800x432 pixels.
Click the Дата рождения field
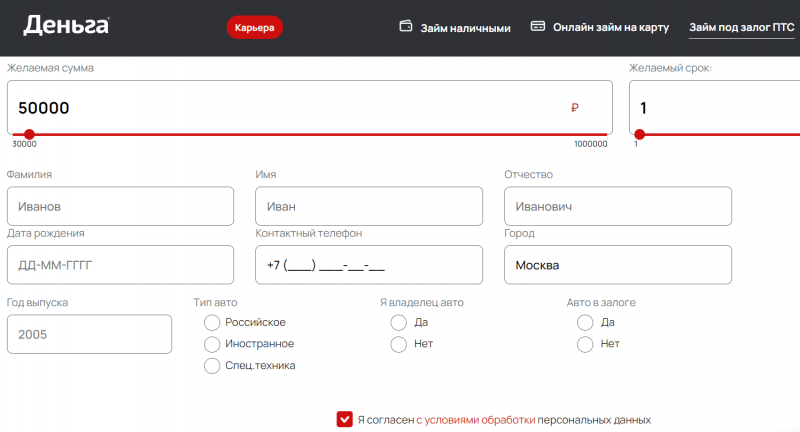(x=120, y=266)
